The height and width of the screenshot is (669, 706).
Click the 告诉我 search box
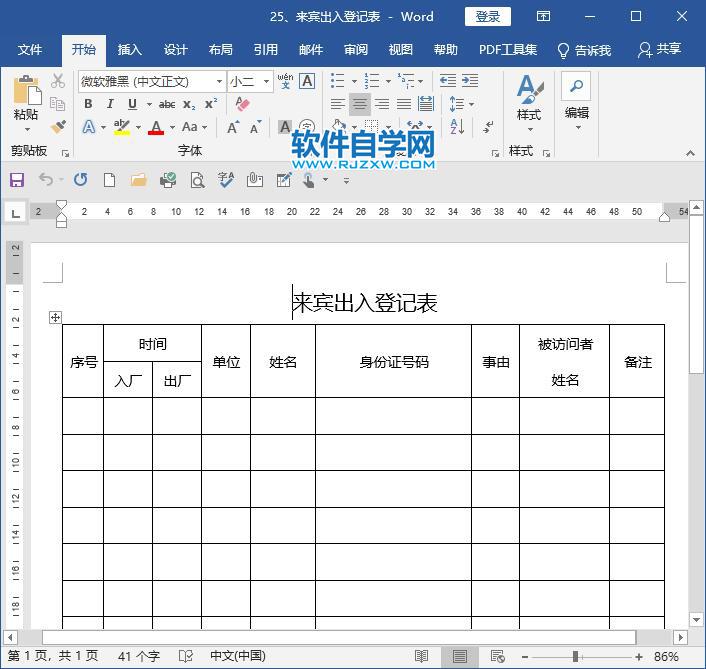click(x=584, y=50)
